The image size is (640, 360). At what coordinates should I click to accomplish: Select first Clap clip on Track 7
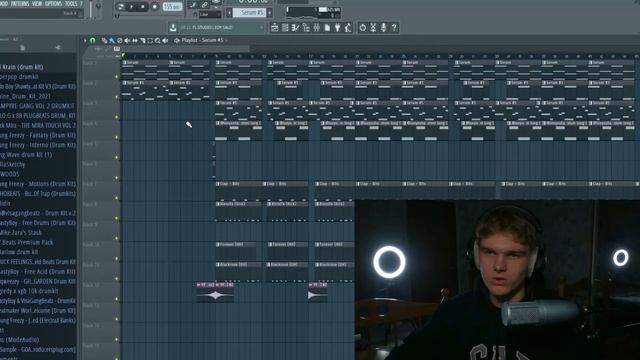(238, 191)
